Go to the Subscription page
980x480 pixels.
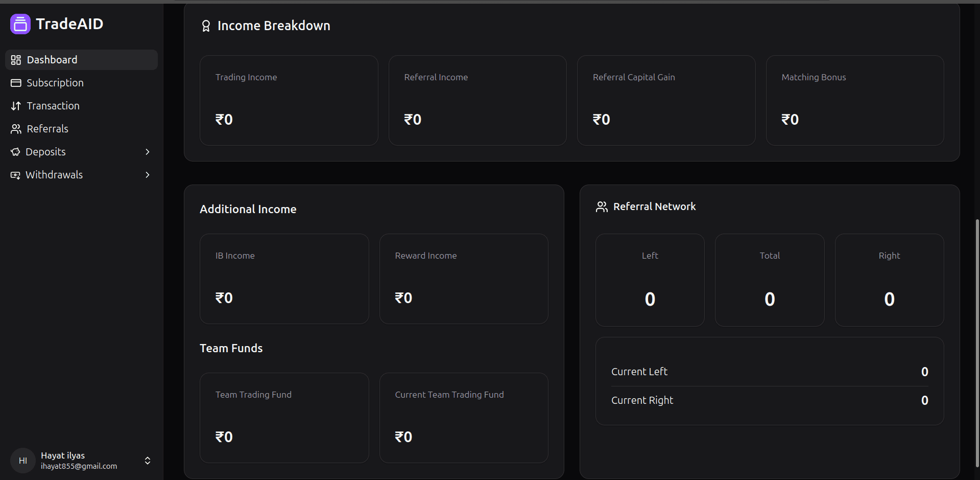tap(81, 83)
